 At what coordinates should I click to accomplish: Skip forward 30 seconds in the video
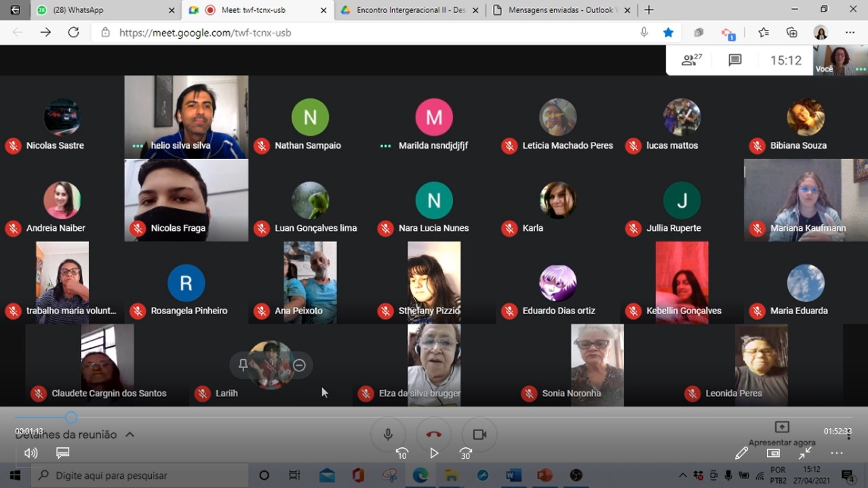465,453
